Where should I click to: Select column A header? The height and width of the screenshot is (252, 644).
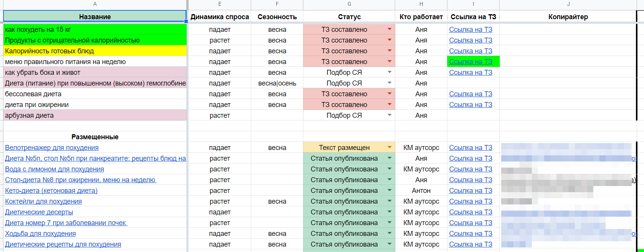tap(95, 4)
